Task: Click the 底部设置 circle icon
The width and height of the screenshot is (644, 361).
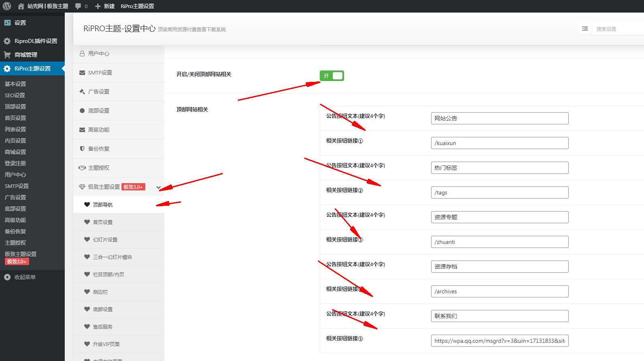Action: pyautogui.click(x=82, y=111)
